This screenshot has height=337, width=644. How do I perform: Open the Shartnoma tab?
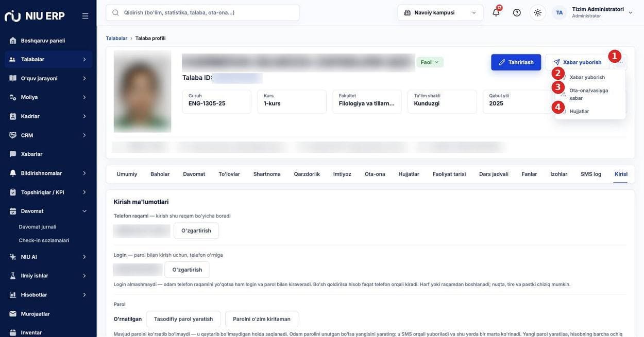[267, 174]
